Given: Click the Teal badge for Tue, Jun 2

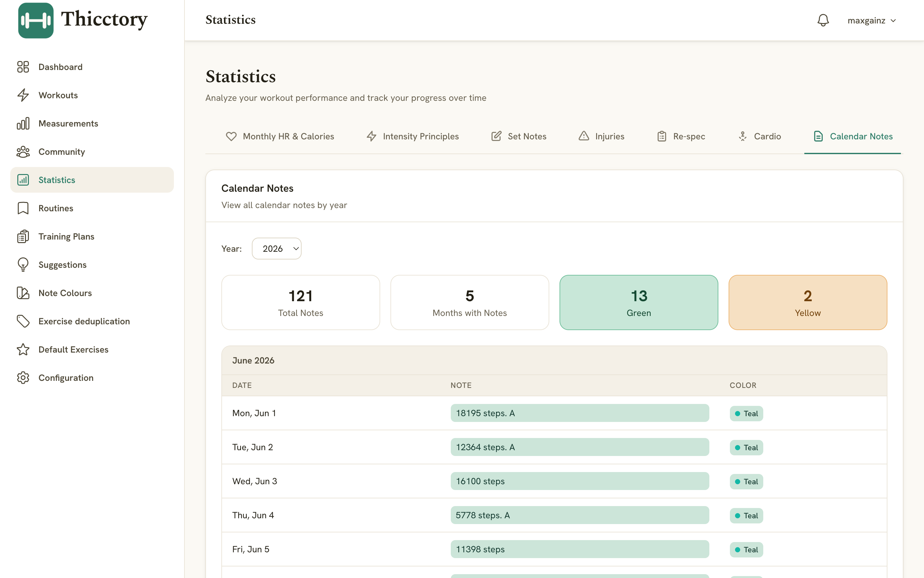Looking at the screenshot, I should click(x=746, y=448).
